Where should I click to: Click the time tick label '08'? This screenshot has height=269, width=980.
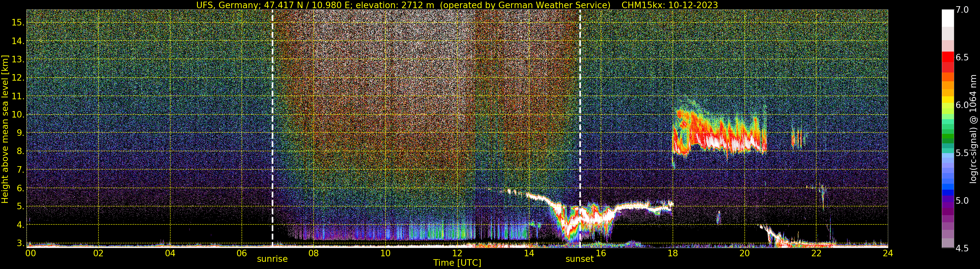tap(313, 253)
